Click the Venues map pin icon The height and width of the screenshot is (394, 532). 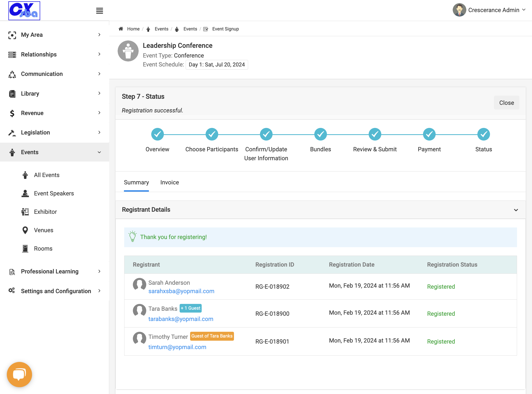click(25, 230)
